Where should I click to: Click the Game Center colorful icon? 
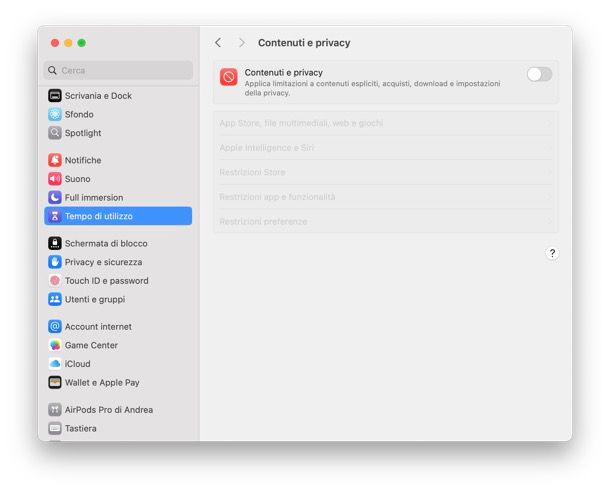coord(55,345)
